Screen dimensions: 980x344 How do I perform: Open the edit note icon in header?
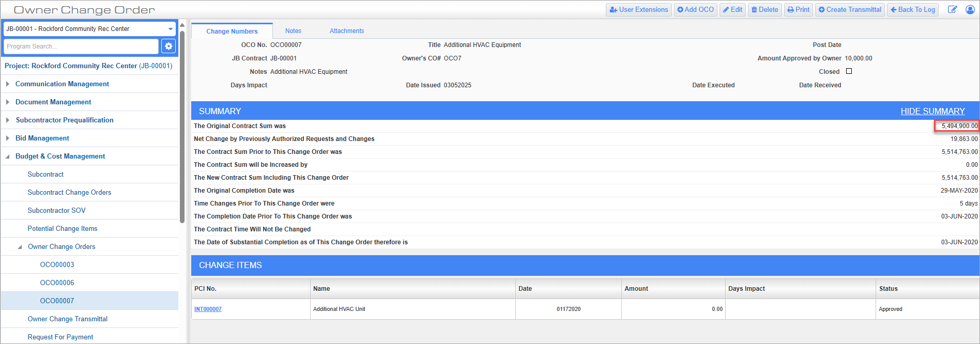[x=952, y=10]
